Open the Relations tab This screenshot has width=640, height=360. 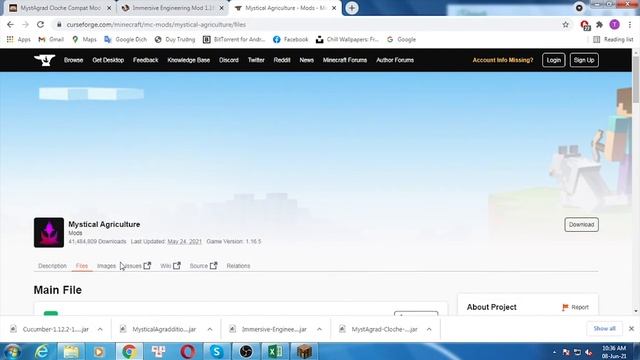[238, 266]
